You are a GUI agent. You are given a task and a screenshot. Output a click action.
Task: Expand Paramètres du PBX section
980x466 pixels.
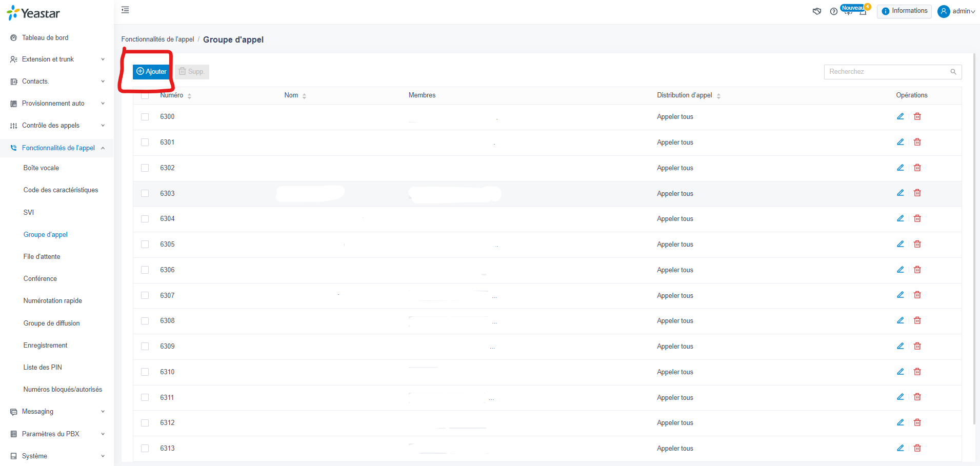(x=57, y=434)
